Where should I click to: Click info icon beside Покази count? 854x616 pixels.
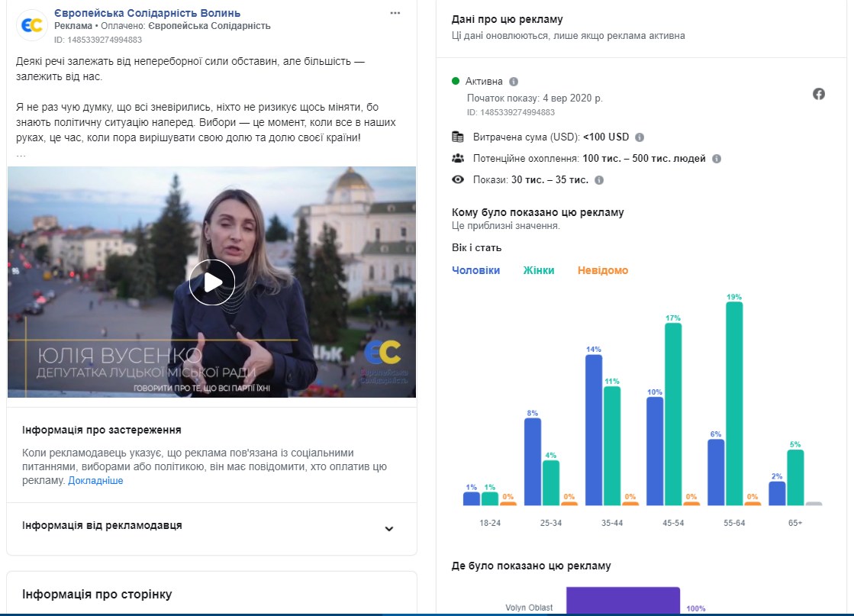599,180
